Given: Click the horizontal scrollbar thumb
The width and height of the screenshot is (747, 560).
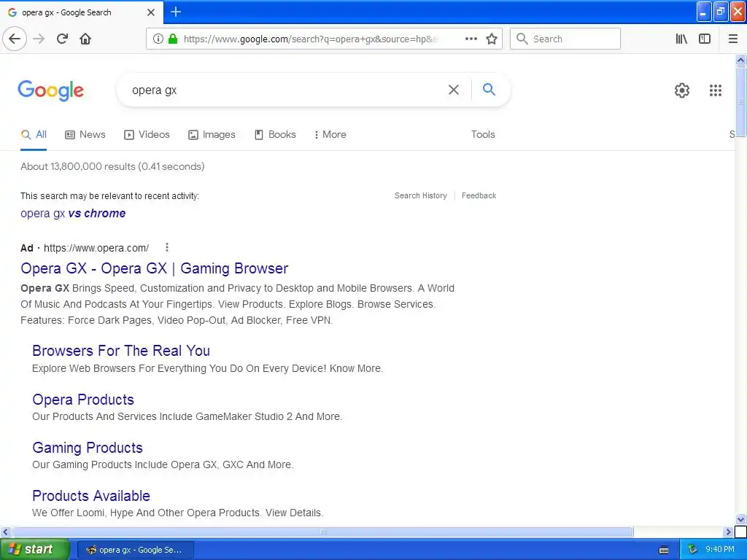Looking at the screenshot, I should [322, 532].
